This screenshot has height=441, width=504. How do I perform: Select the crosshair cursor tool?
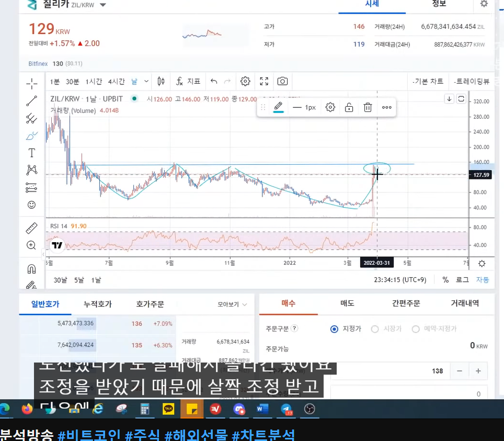pyautogui.click(x=31, y=84)
